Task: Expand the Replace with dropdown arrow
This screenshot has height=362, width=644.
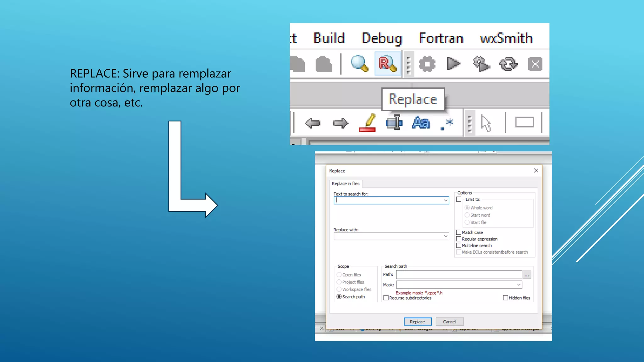Action: pyautogui.click(x=446, y=236)
